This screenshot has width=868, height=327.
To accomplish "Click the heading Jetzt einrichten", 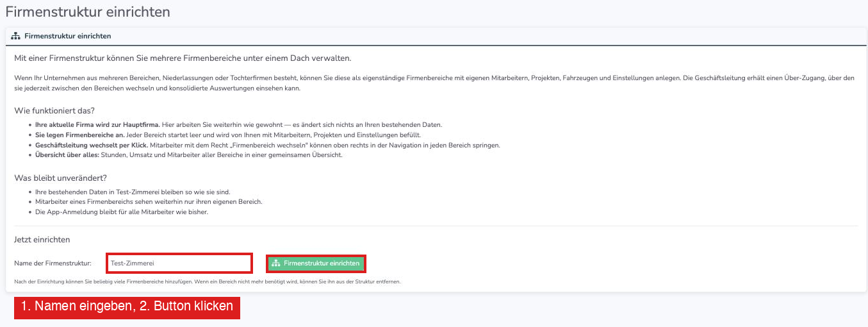I will (x=42, y=239).
